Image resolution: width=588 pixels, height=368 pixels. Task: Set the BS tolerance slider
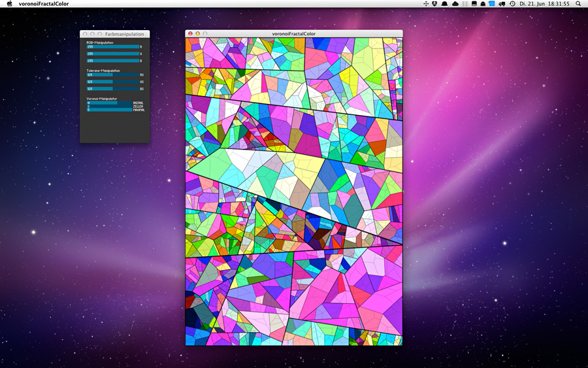tap(112, 89)
